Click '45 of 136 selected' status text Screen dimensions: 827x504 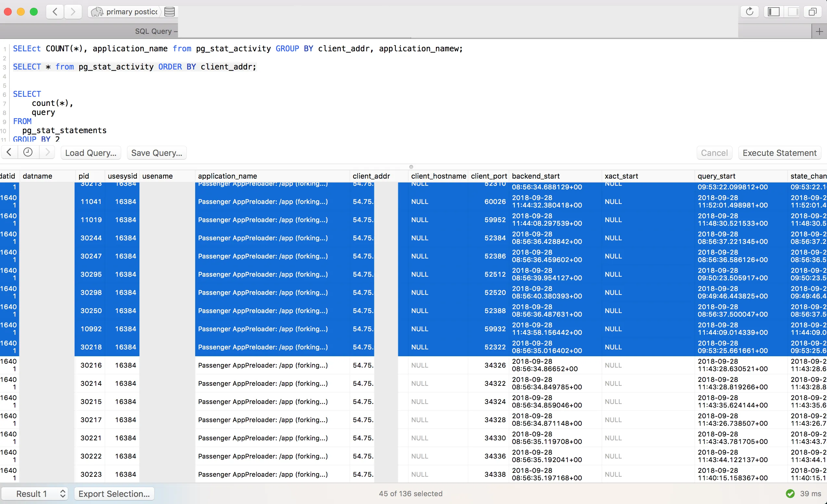tap(411, 494)
